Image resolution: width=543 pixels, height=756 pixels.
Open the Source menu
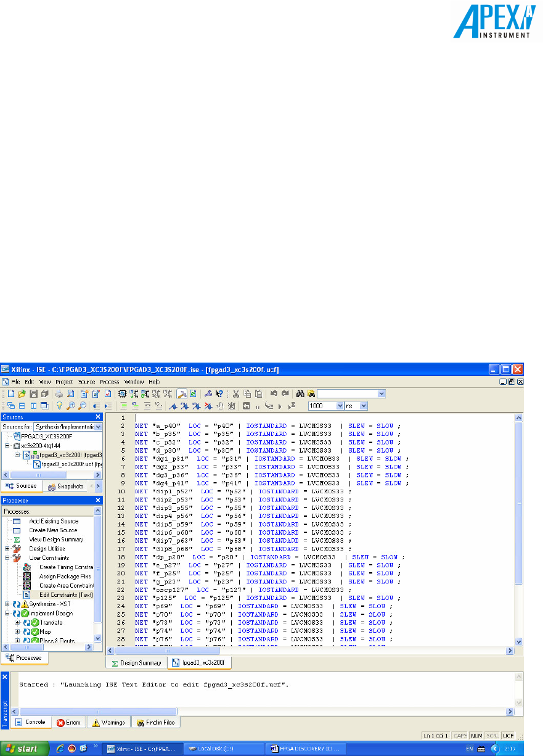click(x=86, y=382)
